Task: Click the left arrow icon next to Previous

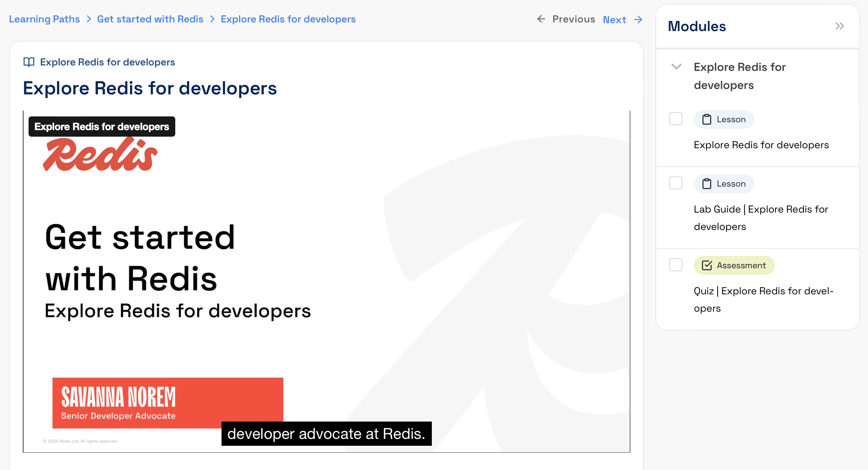Action: point(541,19)
